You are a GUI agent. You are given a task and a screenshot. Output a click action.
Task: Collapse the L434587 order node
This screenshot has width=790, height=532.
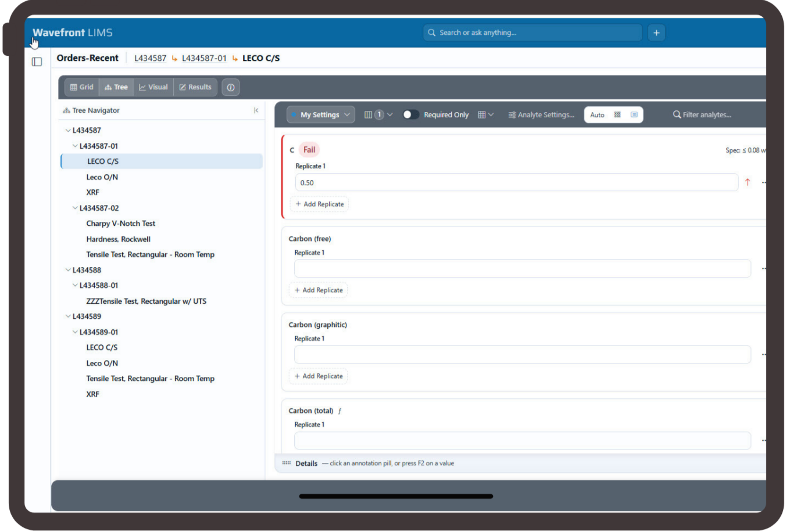[68, 131]
